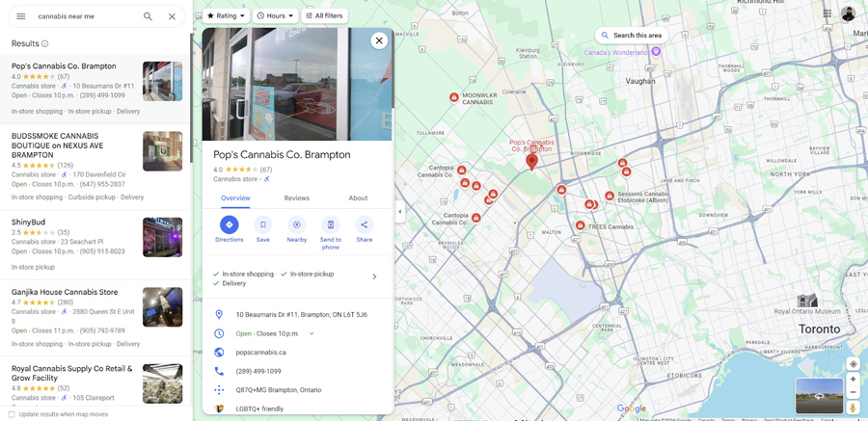868x421 pixels.
Task: Switch to the Overview tab
Action: pyautogui.click(x=235, y=198)
